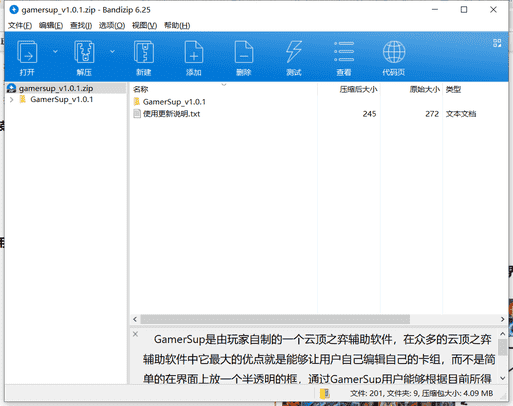Screen dimensions: 513x406
Task: Maximize the Bandizip window
Action: (x=464, y=10)
